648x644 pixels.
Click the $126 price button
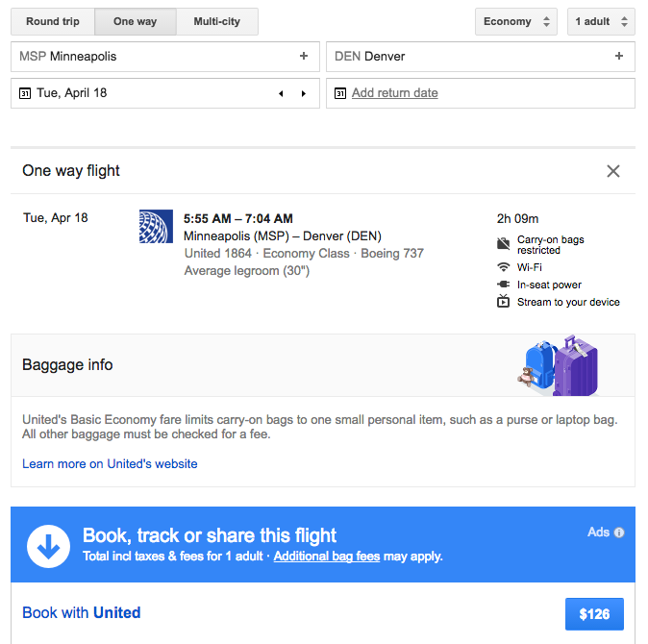[594, 613]
